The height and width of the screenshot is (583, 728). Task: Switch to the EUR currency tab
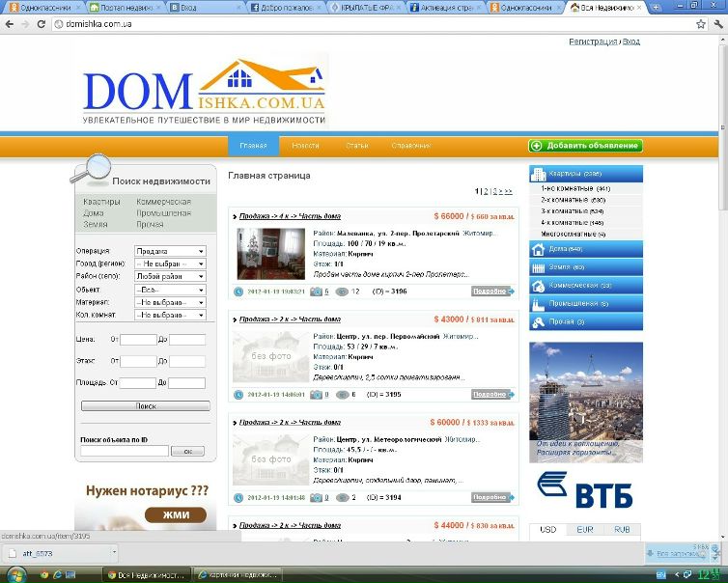(x=585, y=530)
